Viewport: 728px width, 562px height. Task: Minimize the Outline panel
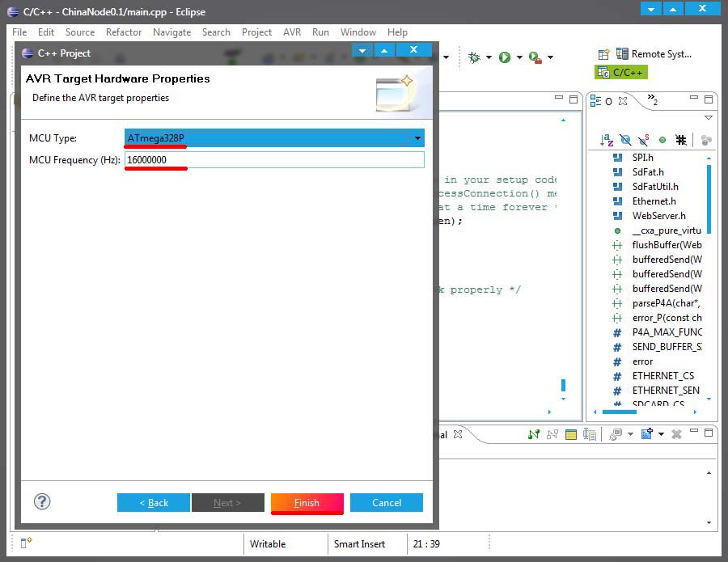tap(694, 98)
